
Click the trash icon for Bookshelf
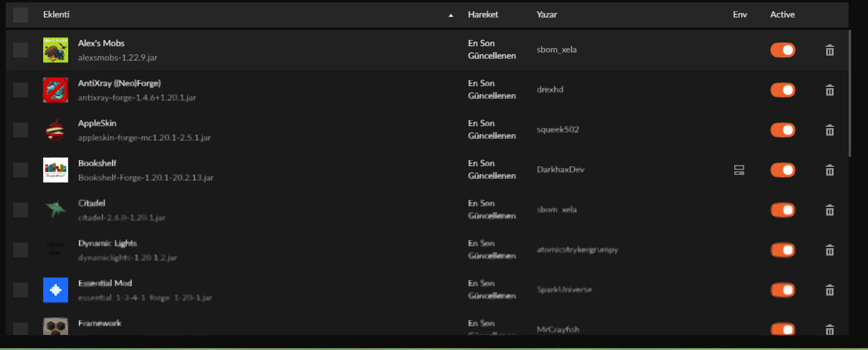830,170
